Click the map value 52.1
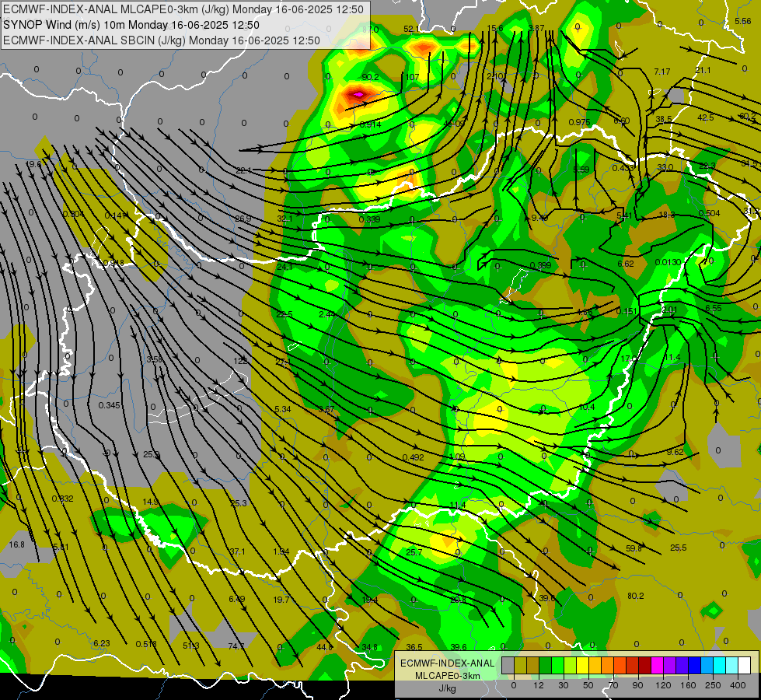The height and width of the screenshot is (700, 761). point(411,29)
